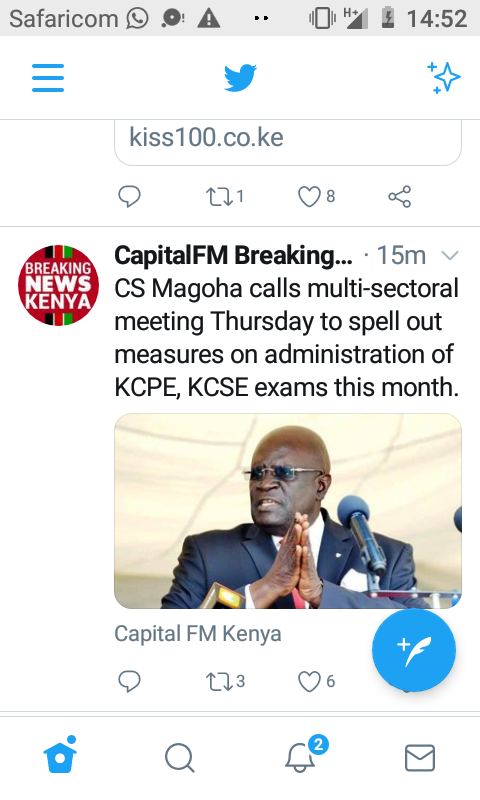The height and width of the screenshot is (800, 480).
Task: Retweet the kiss100.co.ke tweet
Action: coord(224,196)
